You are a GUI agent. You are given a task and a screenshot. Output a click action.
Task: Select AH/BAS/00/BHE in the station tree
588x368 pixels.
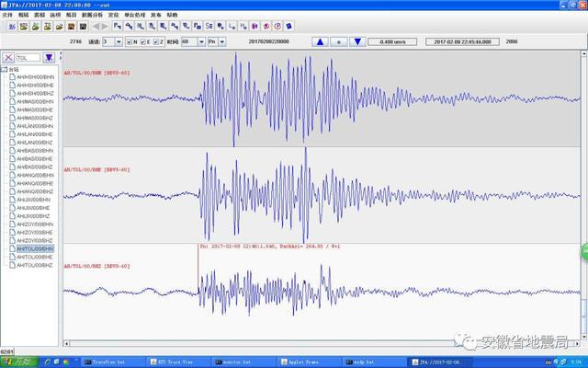pos(35,159)
